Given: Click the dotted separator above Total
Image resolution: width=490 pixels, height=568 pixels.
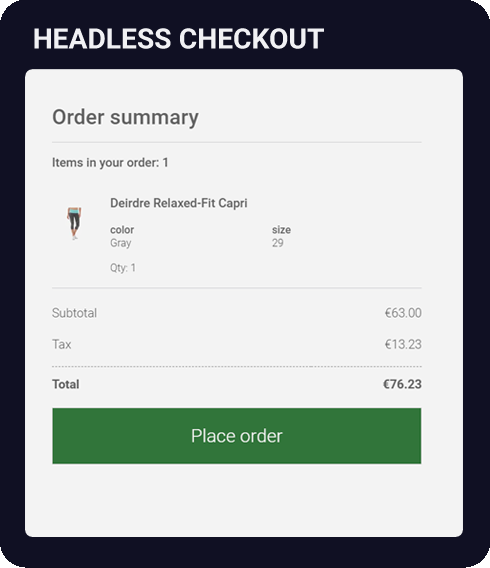Looking at the screenshot, I should [x=237, y=367].
